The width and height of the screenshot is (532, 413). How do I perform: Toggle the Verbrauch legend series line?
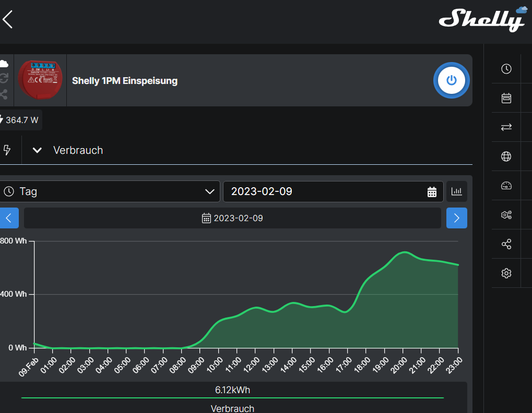pos(232,398)
